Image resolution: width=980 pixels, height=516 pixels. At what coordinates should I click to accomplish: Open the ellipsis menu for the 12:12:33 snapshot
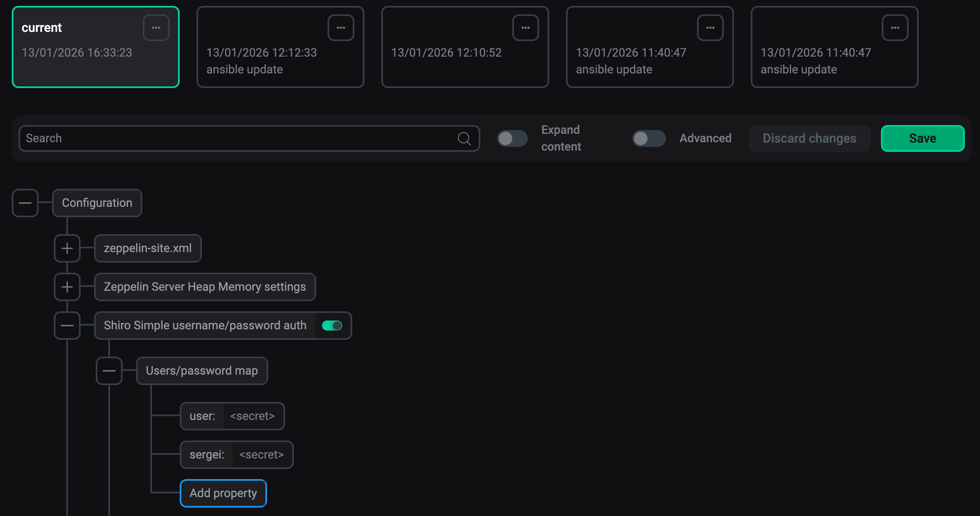(341, 27)
